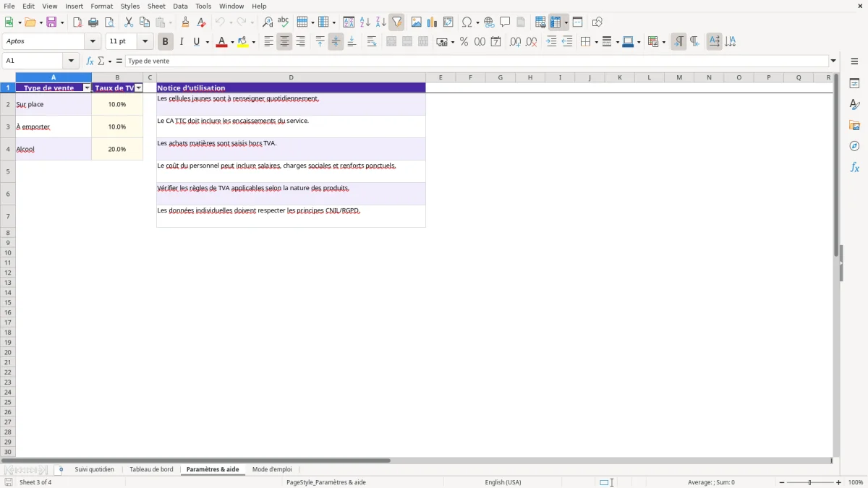The width and height of the screenshot is (868, 488).
Task: Click Sort Descending icon
Action: 380,22
